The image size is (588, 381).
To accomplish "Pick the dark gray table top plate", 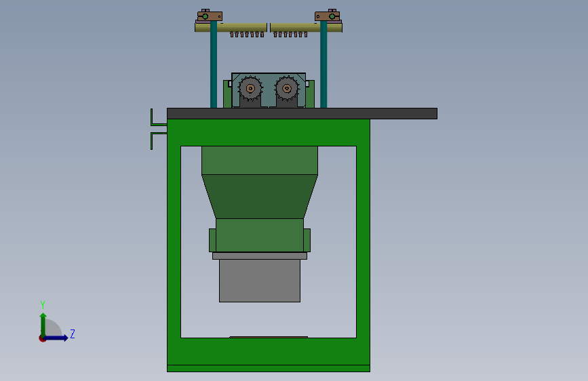I will click(x=302, y=114).
